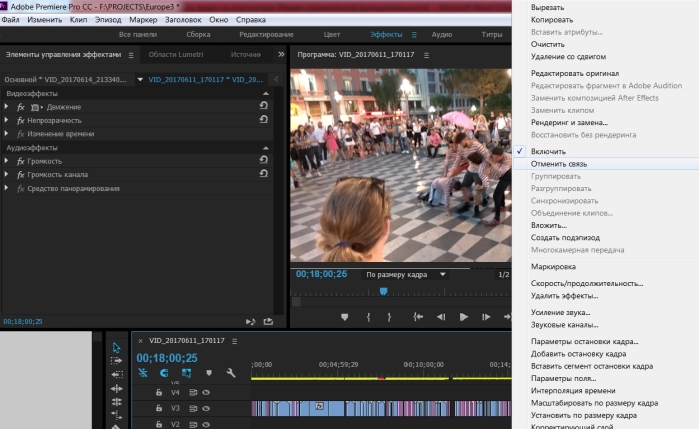699x429 pixels.
Task: Open timeline display settings wrench
Action: tap(230, 373)
